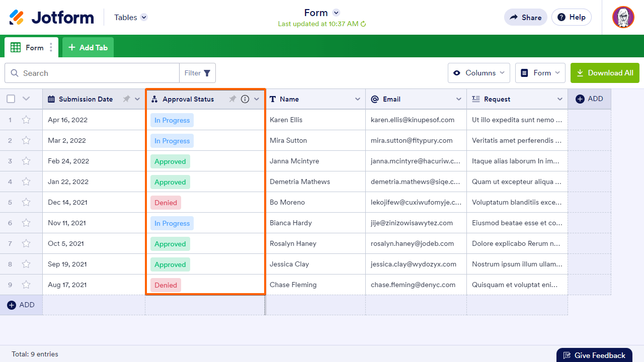Open Request column menu chevron
This screenshot has width=644, height=362.
coord(560,99)
